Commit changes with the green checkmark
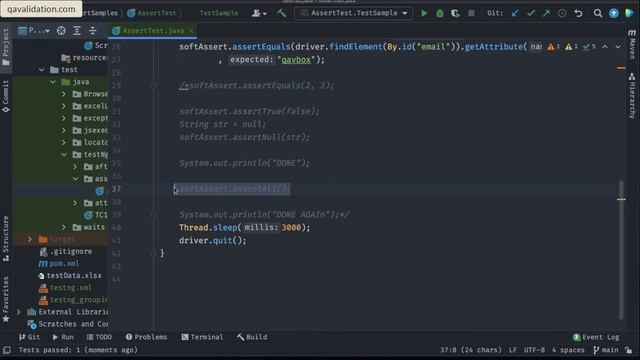Viewport: 640px width, 360px height. [x=531, y=13]
